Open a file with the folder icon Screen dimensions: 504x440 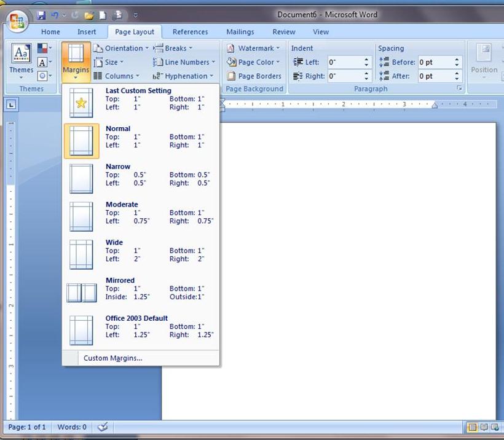89,15
